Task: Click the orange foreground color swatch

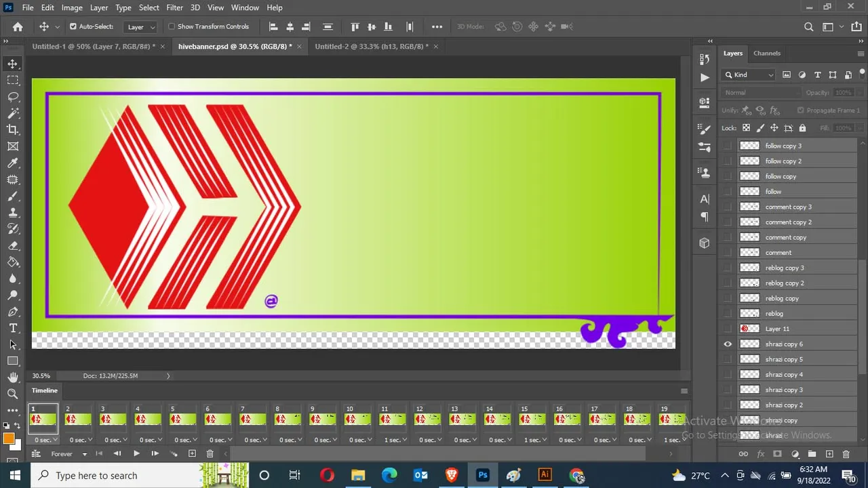Action: pyautogui.click(x=9, y=439)
